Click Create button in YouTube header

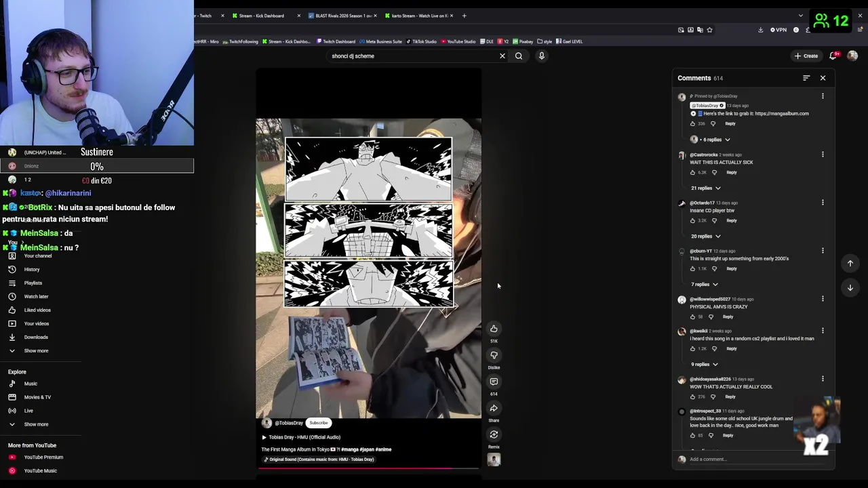[x=806, y=56]
